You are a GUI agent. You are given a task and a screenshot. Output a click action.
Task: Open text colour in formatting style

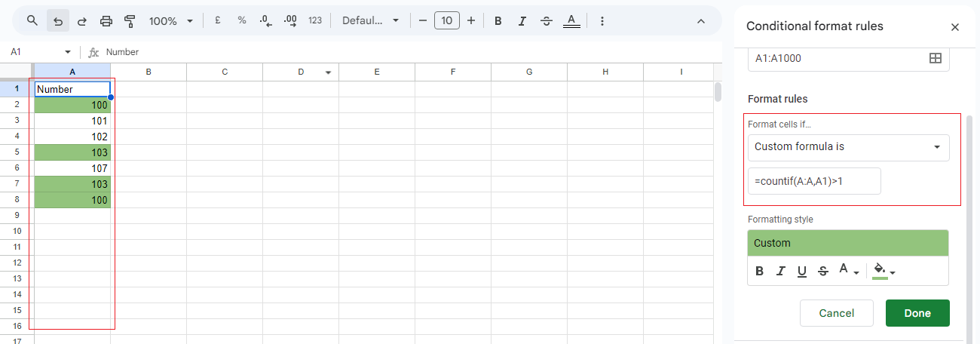tap(848, 271)
